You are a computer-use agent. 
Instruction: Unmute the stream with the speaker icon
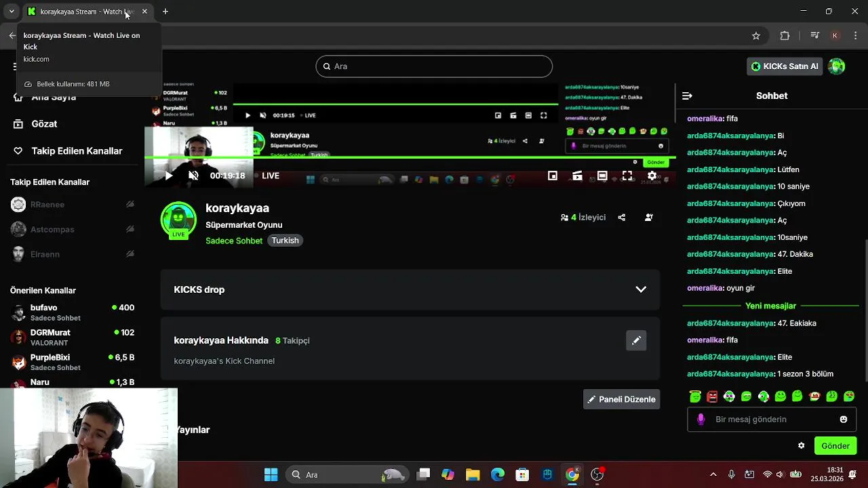[193, 176]
